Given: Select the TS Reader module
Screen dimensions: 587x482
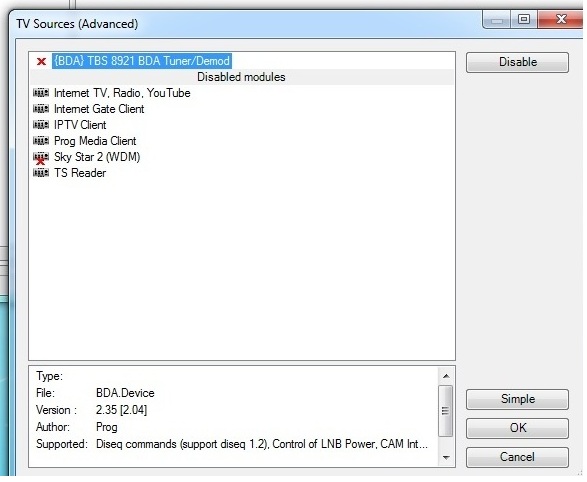Looking at the screenshot, I should 80,173.
